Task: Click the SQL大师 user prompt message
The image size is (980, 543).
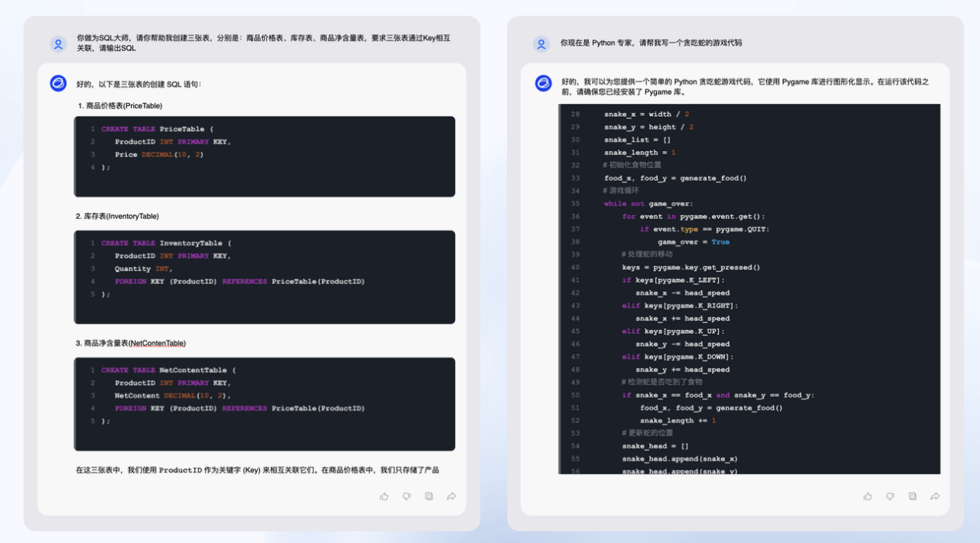Action: pos(263,43)
